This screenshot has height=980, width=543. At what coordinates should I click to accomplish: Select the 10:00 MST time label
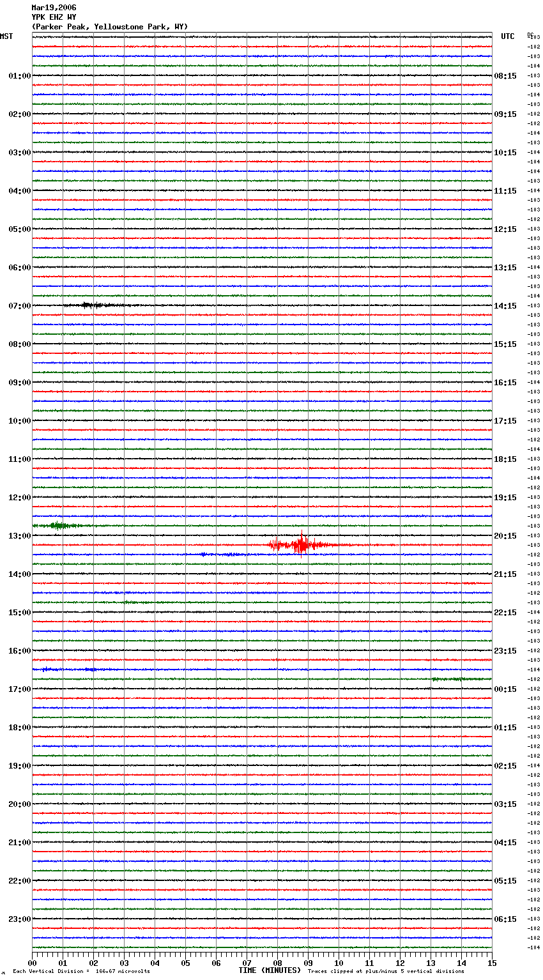(x=20, y=421)
